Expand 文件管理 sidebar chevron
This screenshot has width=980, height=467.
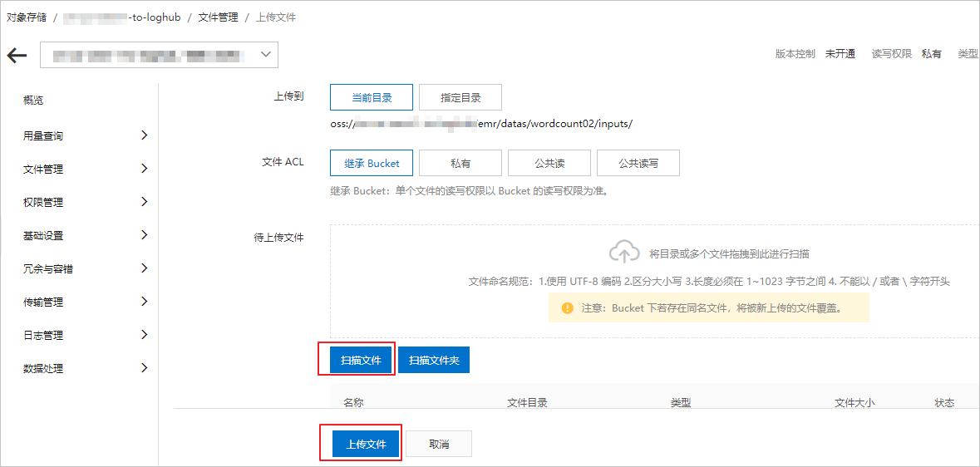pos(145,168)
